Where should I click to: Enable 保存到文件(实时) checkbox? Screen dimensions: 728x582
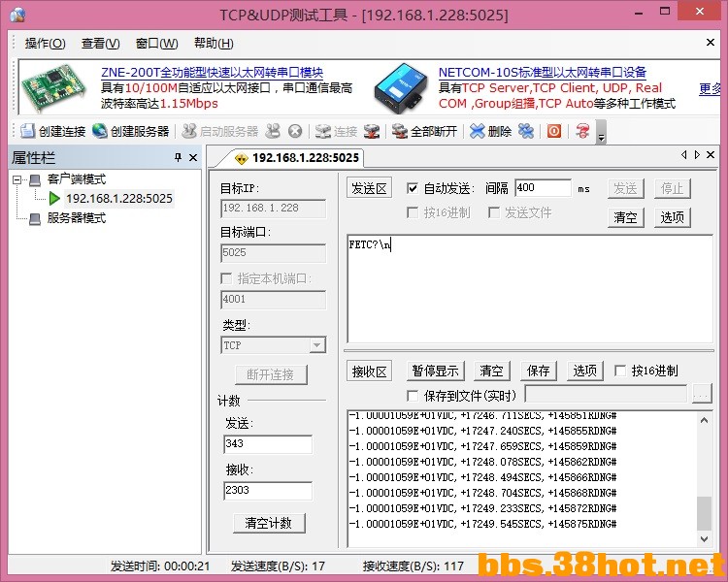coord(412,396)
